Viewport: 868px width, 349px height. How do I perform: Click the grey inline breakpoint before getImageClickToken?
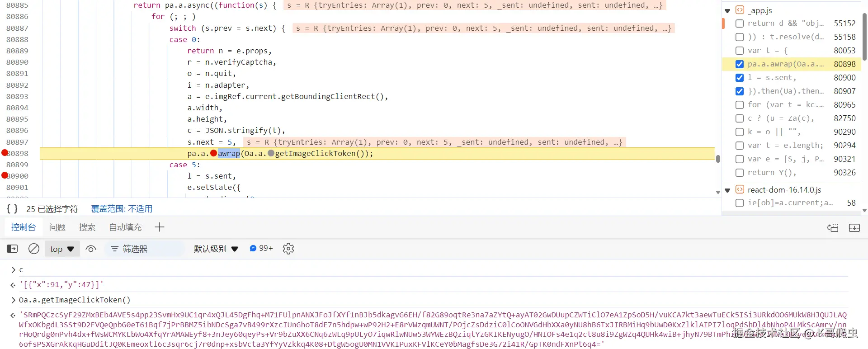point(271,153)
